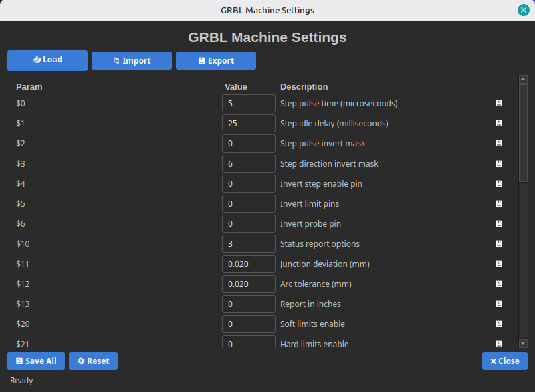
Task: Focus the $4 value input
Action: pyautogui.click(x=249, y=183)
